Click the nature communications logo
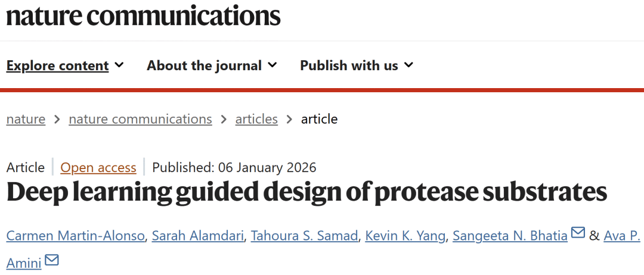This screenshot has width=644, height=275. pyautogui.click(x=143, y=15)
